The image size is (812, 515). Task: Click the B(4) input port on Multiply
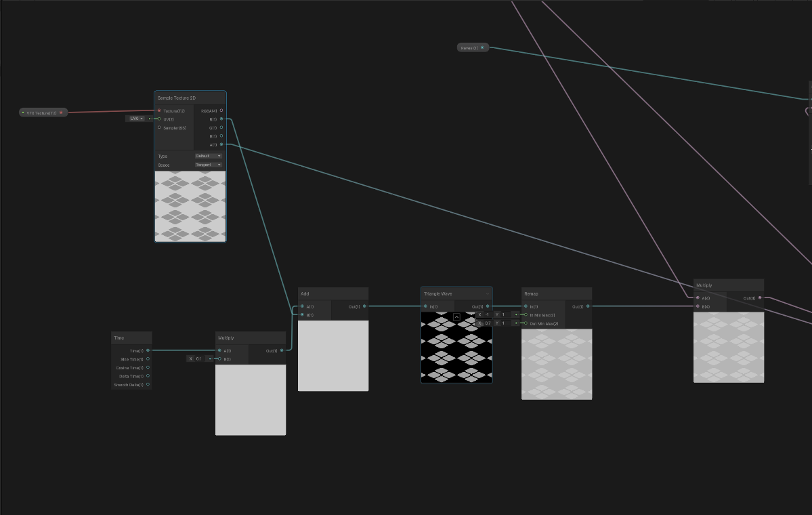click(x=698, y=306)
